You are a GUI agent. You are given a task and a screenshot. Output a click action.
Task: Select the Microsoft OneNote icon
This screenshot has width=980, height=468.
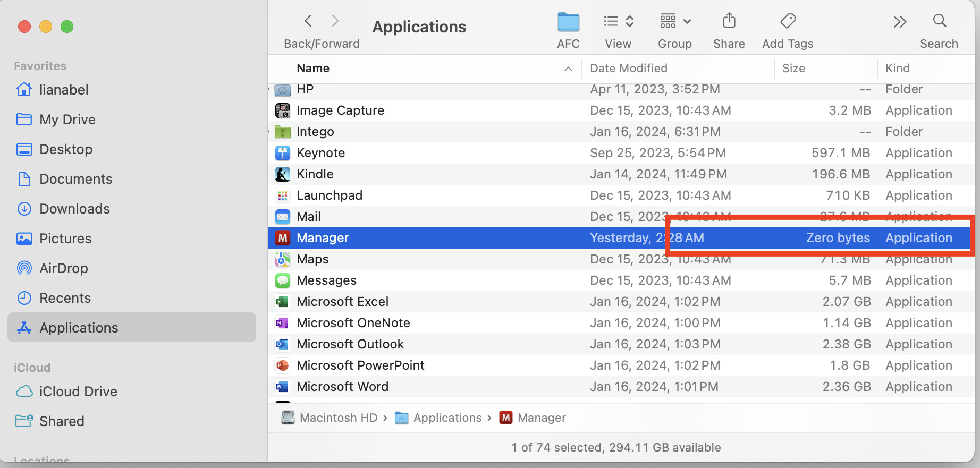(x=283, y=323)
